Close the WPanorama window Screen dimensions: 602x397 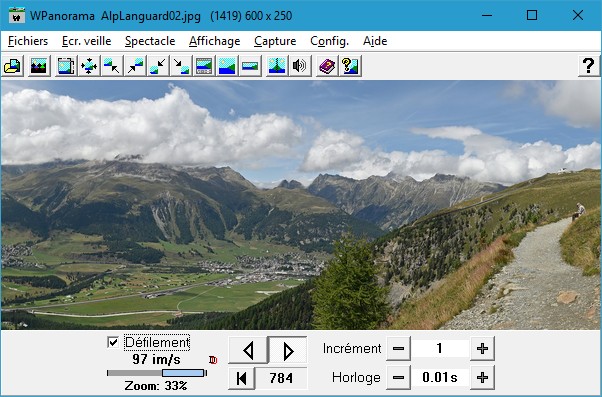pos(577,15)
